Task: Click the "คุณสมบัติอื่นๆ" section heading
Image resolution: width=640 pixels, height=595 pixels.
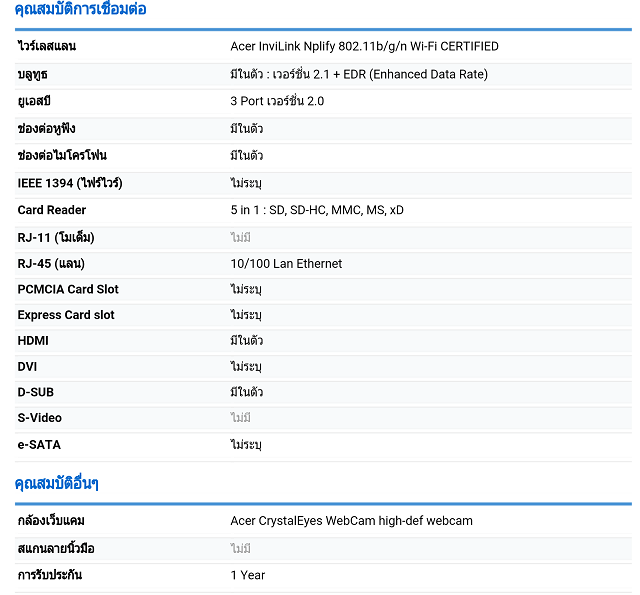Action: click(x=57, y=484)
